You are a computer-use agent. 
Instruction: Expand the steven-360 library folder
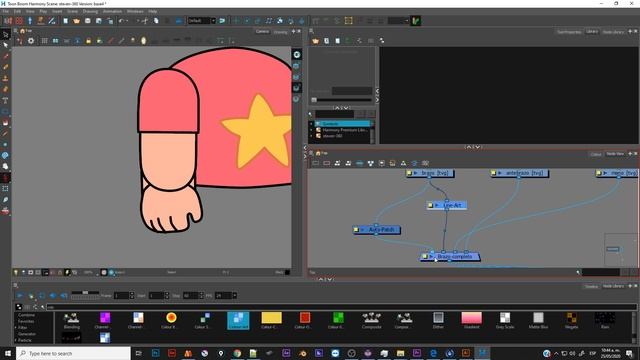311,136
